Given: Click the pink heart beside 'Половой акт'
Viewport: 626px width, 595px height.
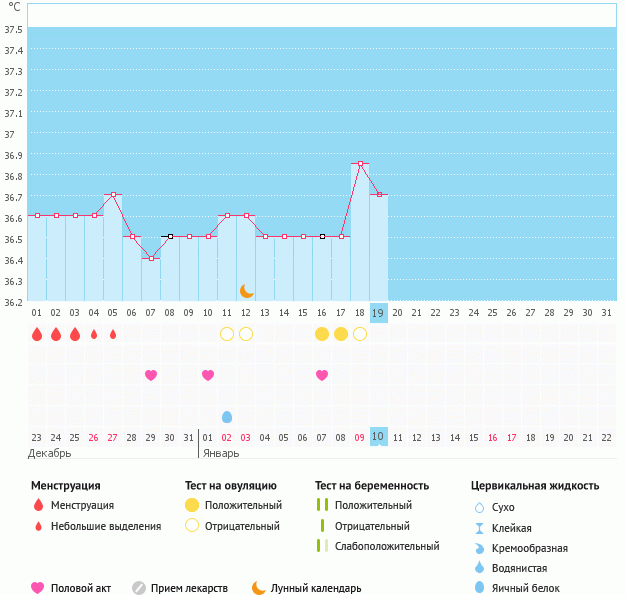Looking at the screenshot, I should (38, 588).
